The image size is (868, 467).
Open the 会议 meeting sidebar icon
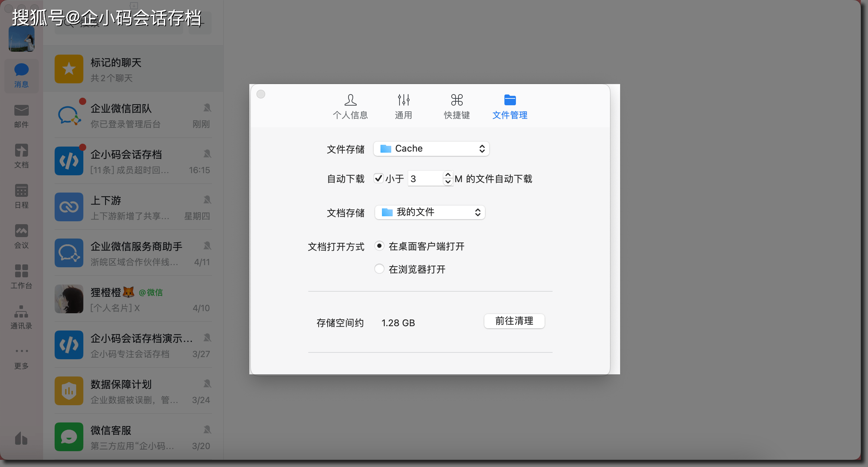21,237
